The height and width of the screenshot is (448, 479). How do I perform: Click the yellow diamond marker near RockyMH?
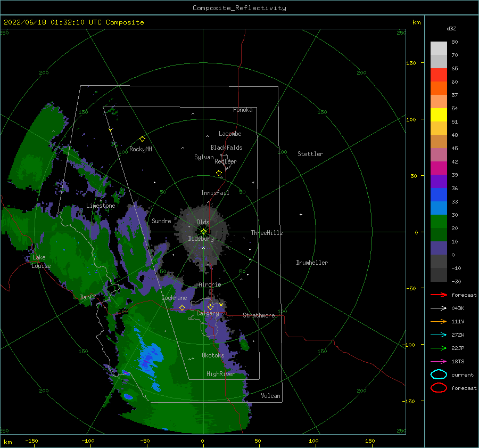[x=142, y=139]
